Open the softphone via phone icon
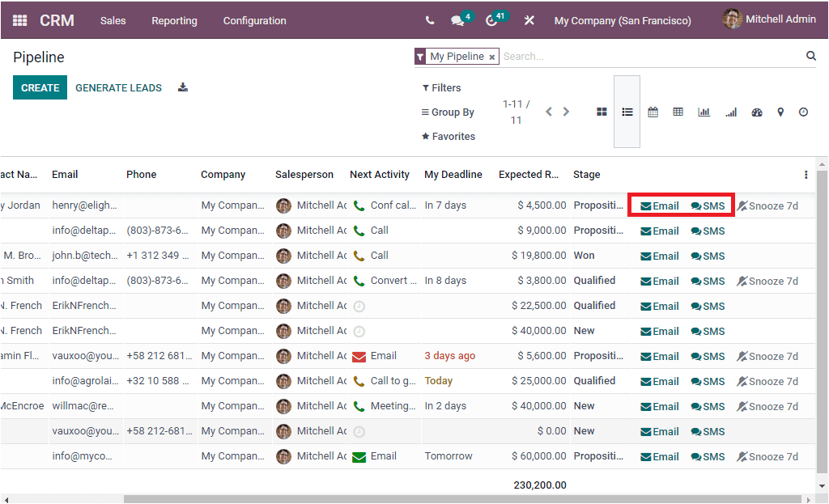Viewport: 829px width, 504px height. [x=430, y=20]
